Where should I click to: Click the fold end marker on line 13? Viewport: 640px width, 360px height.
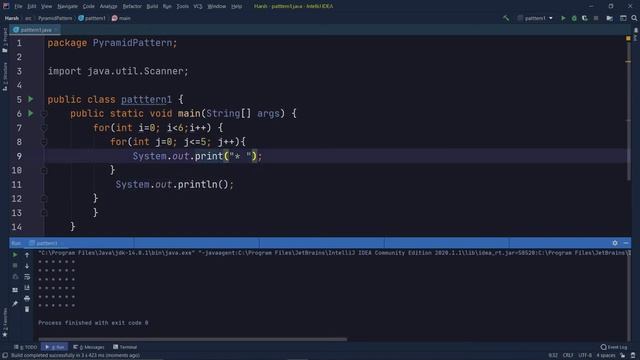44,213
